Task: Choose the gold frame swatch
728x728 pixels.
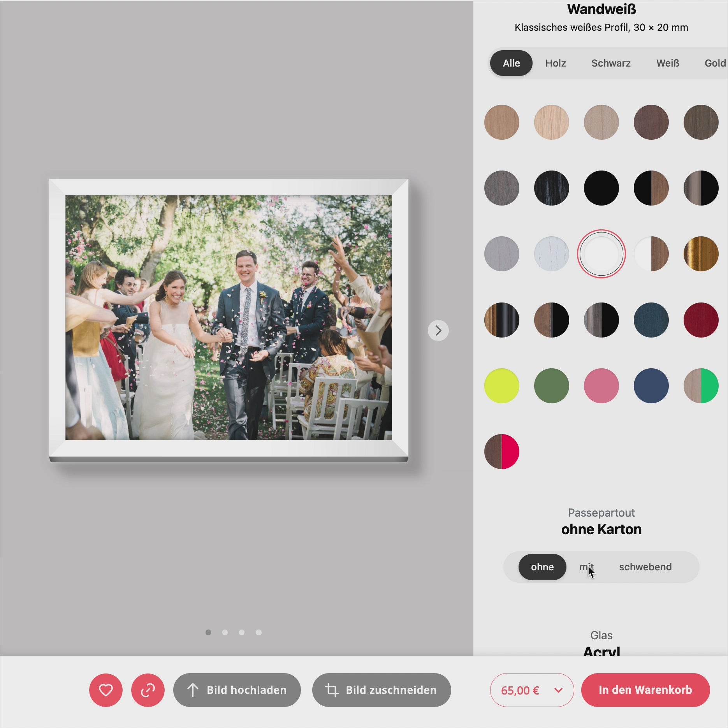Action: click(701, 254)
